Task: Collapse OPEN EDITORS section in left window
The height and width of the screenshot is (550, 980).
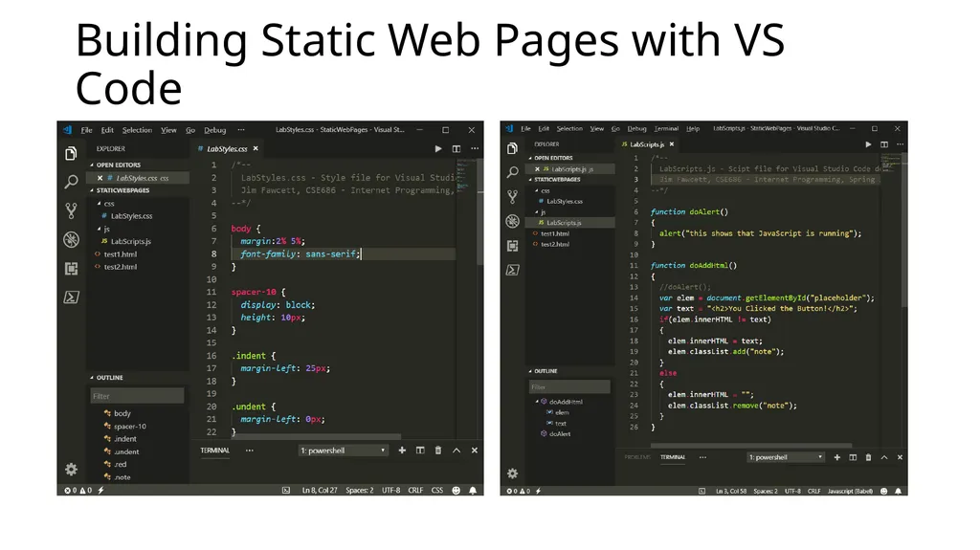Action: click(x=92, y=165)
